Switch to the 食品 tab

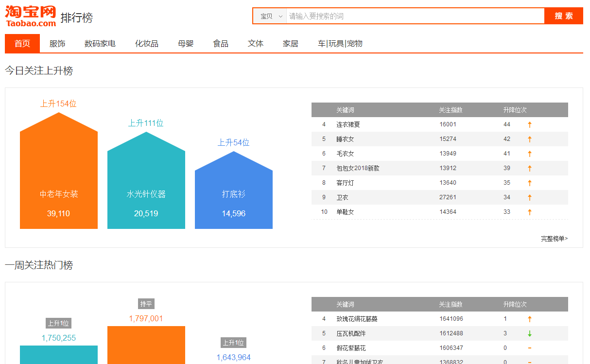(x=221, y=43)
